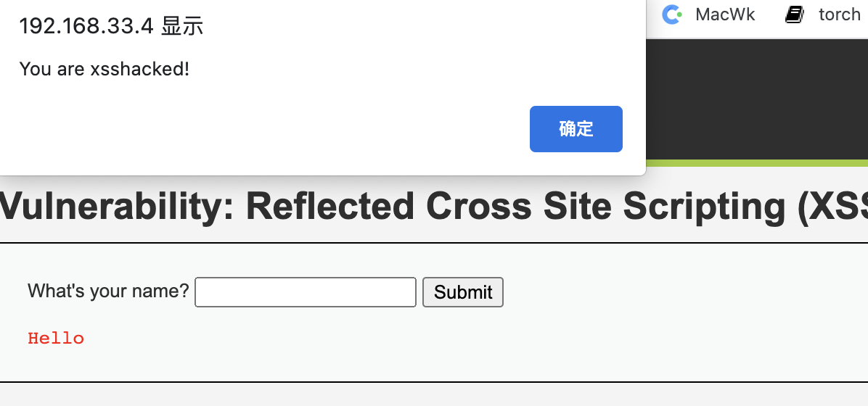Click the gray area below the form panel
Screen dimensions: 868x406
[x=435, y=394]
